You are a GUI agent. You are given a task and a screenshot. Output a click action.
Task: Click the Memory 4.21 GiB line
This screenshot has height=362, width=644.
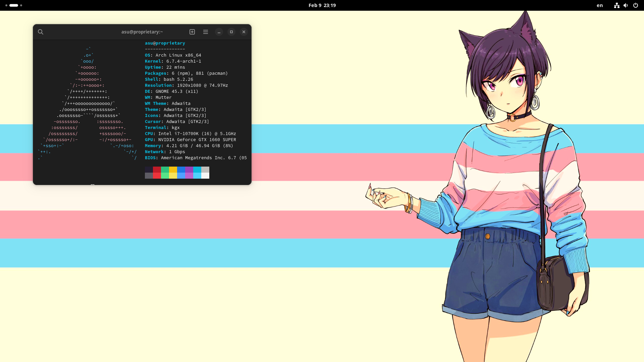click(x=189, y=146)
